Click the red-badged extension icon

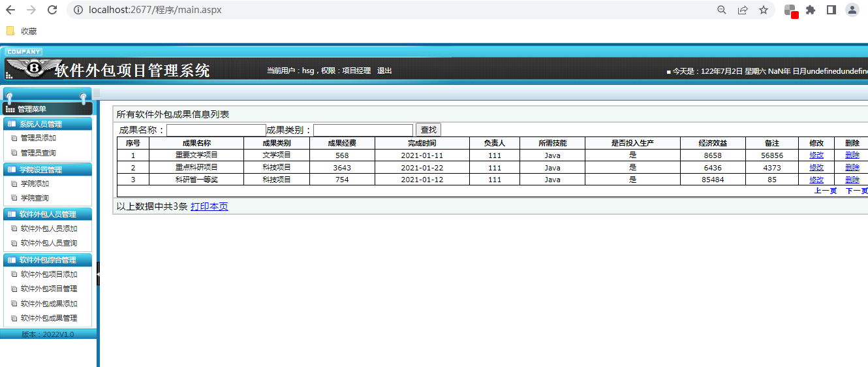click(790, 10)
